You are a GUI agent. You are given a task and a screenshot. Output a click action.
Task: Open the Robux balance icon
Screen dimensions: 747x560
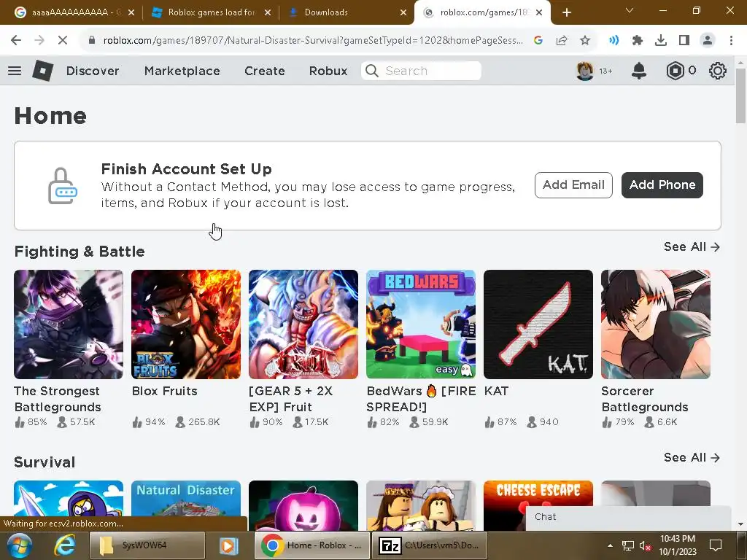click(675, 71)
